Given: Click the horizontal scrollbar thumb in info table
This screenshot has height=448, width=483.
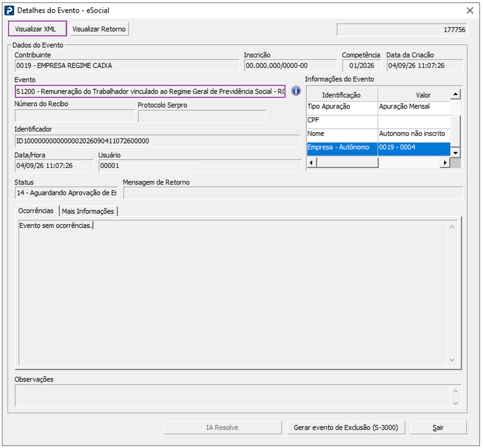Looking at the screenshot, I should click(x=347, y=162).
